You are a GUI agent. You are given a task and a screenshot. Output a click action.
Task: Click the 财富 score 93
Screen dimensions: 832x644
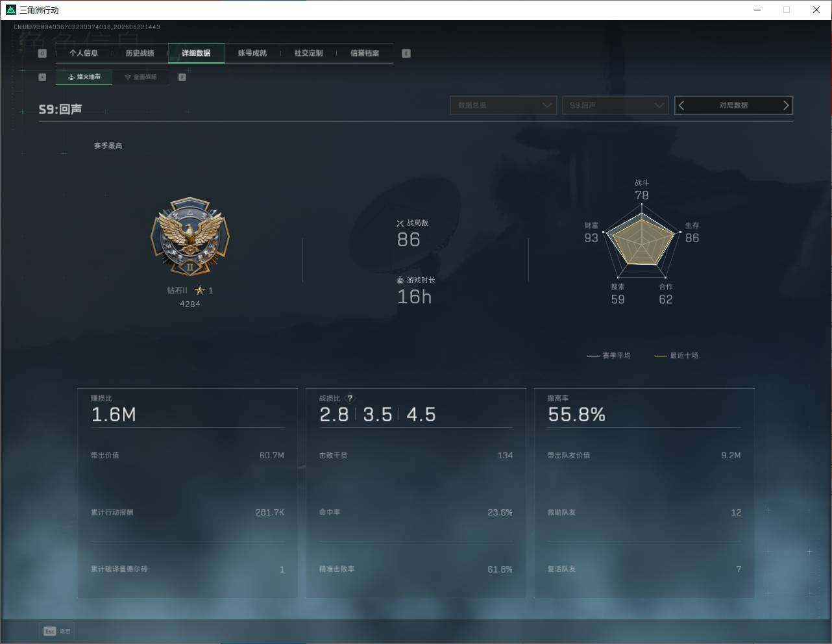pos(591,238)
